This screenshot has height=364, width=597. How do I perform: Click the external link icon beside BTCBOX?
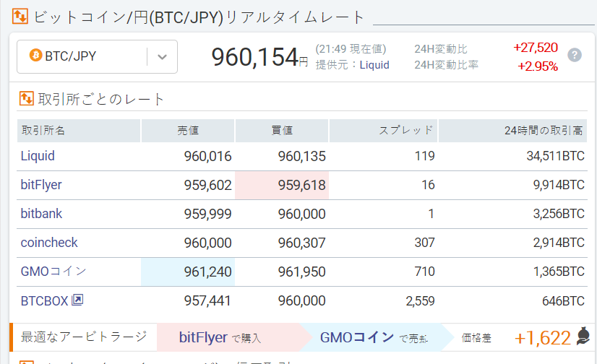[x=77, y=300]
